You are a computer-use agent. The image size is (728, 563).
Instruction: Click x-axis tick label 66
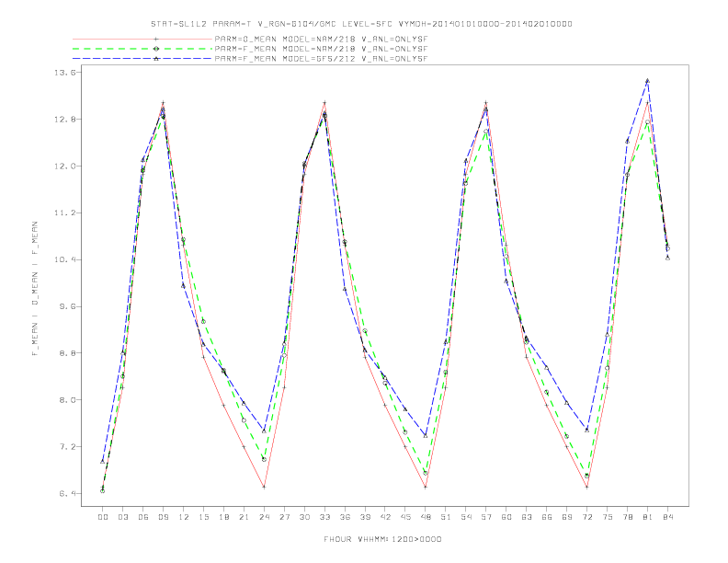click(x=547, y=517)
